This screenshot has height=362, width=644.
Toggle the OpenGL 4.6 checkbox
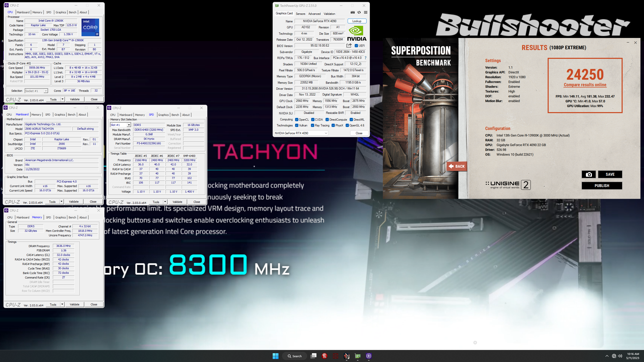tap(347, 125)
